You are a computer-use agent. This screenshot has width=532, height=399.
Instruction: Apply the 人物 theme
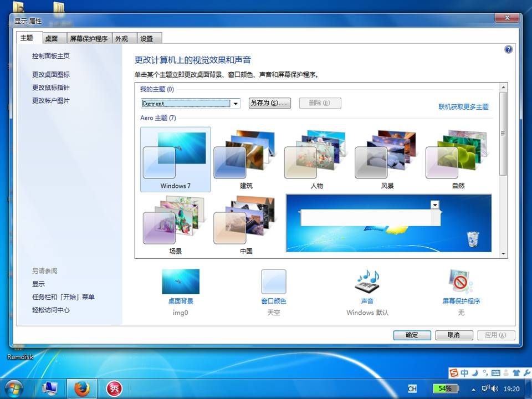(316, 159)
